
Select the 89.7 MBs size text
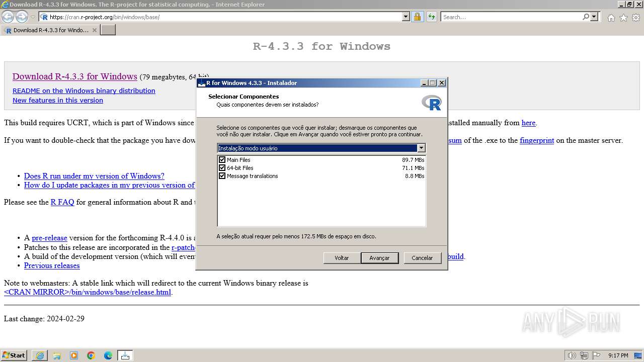click(x=413, y=160)
